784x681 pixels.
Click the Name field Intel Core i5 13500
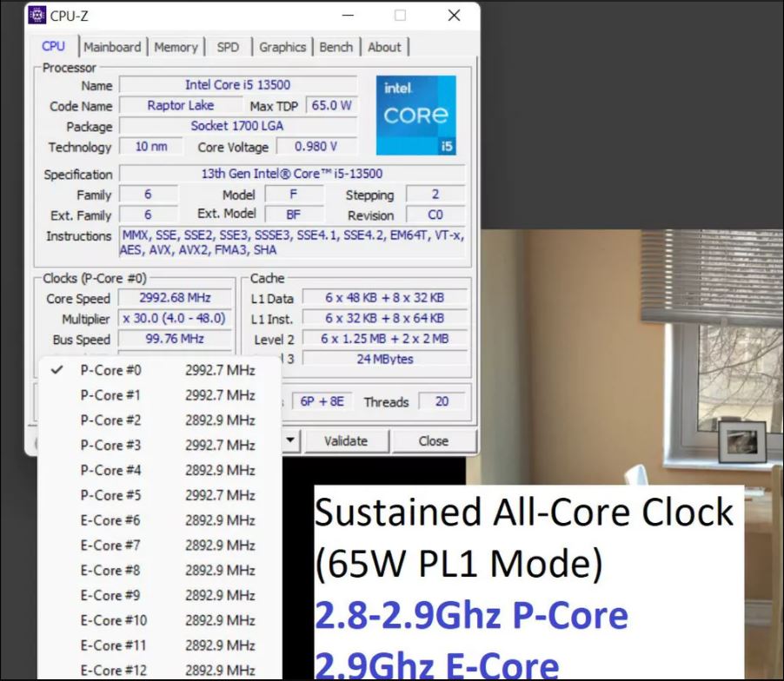pyautogui.click(x=238, y=85)
